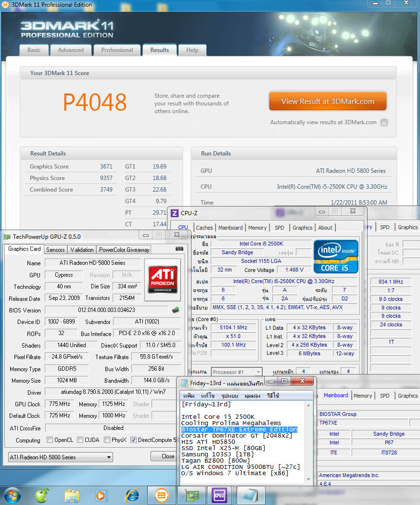The image size is (420, 505).
Task: Switch to GPU-Z taskbar button
Action: [191, 495]
